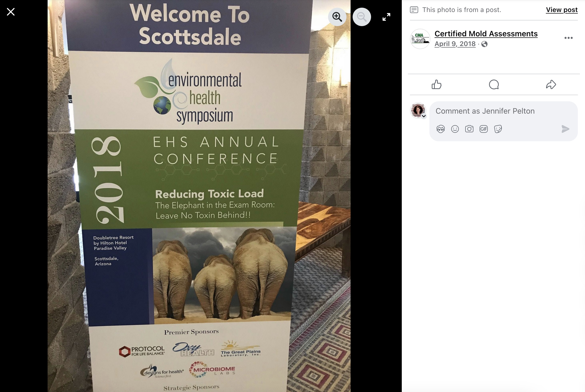Attach a photo using camera icon

click(x=469, y=129)
